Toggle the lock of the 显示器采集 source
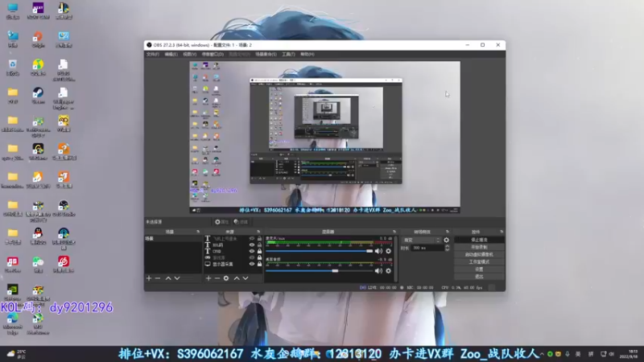Screen dimensions: 644x362 (x=259, y=264)
